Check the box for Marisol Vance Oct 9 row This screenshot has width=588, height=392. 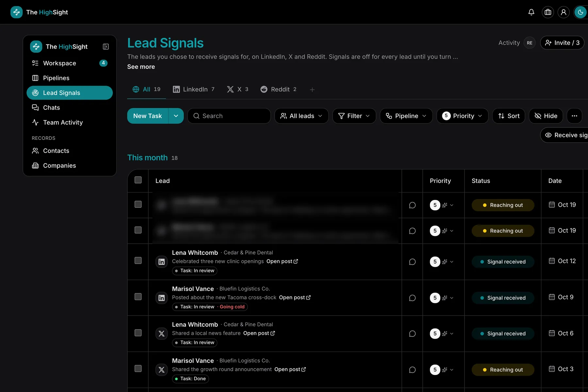(x=138, y=297)
